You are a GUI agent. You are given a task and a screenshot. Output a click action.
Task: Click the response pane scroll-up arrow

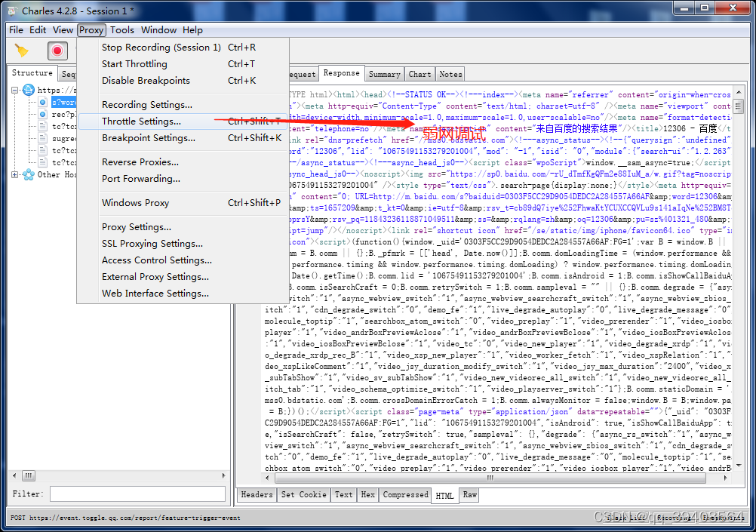(x=738, y=93)
